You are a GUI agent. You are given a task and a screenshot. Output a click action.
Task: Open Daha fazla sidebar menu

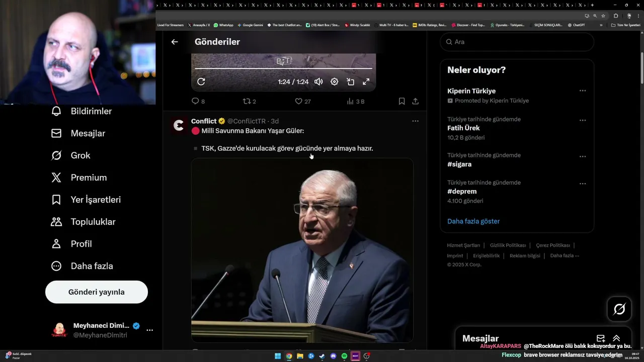(82, 266)
